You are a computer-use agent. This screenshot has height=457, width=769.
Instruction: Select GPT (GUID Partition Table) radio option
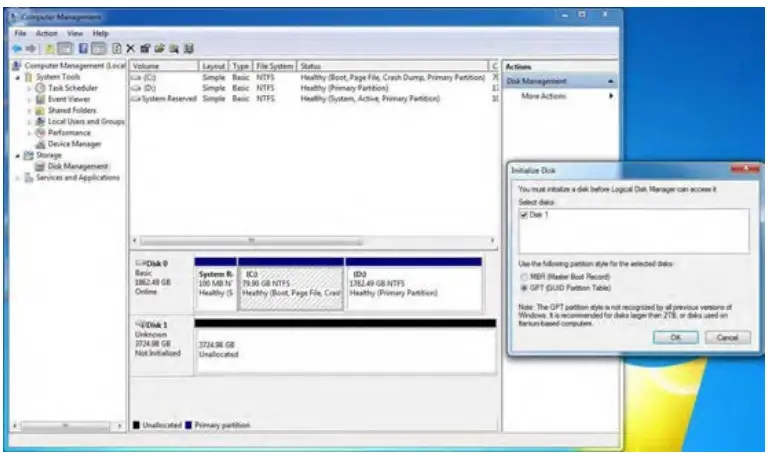tap(524, 288)
